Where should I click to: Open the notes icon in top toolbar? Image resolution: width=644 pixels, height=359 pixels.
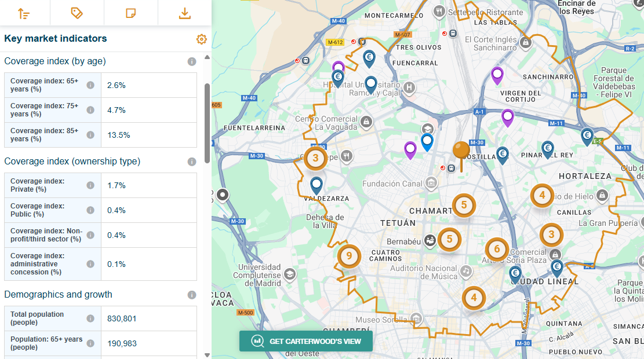[x=131, y=13]
